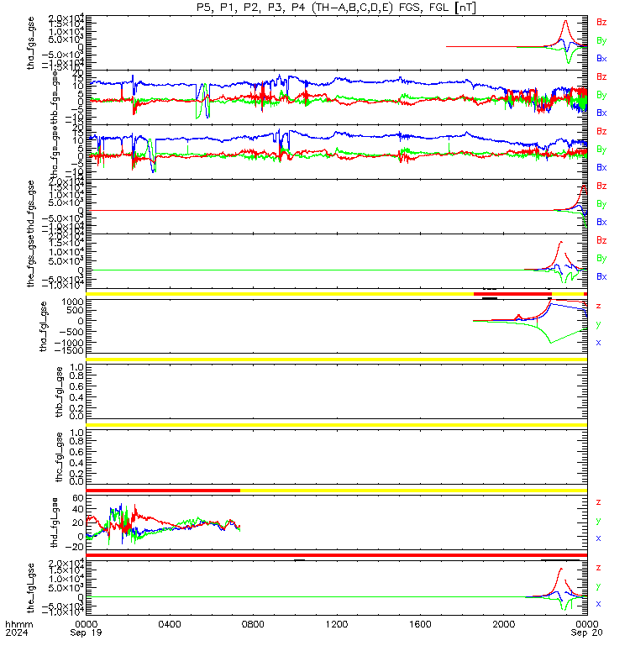Click the '60' tick of thd_fgl_gse panel

[78, 498]
